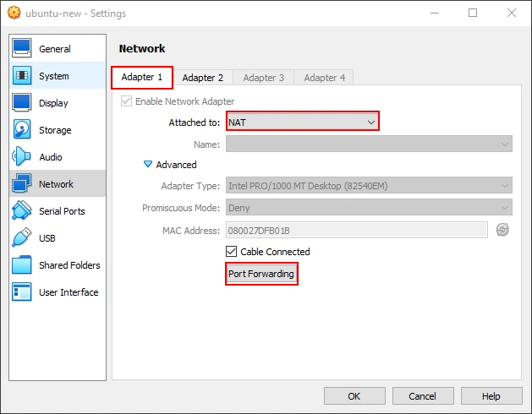Open the Adapter Type dropdown
Image resolution: width=532 pixels, height=414 pixels.
click(368, 186)
